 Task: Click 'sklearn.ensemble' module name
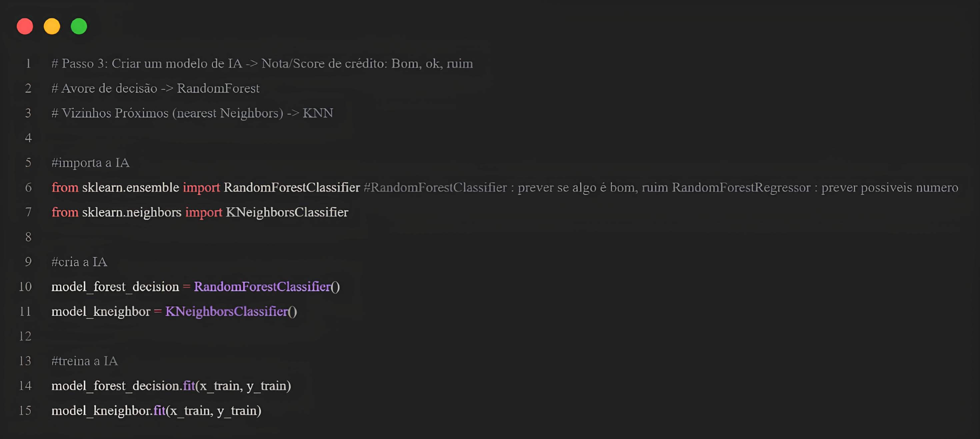130,187
